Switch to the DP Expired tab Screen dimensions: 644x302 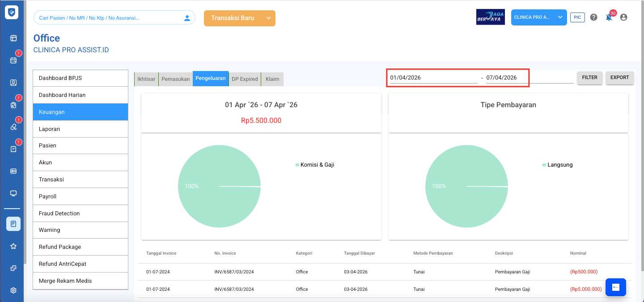245,79
